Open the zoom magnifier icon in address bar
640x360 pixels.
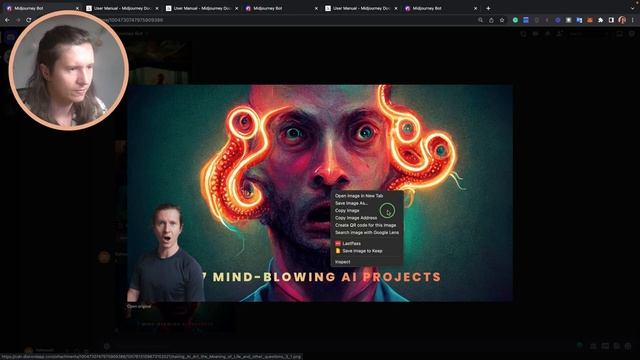tap(480, 20)
